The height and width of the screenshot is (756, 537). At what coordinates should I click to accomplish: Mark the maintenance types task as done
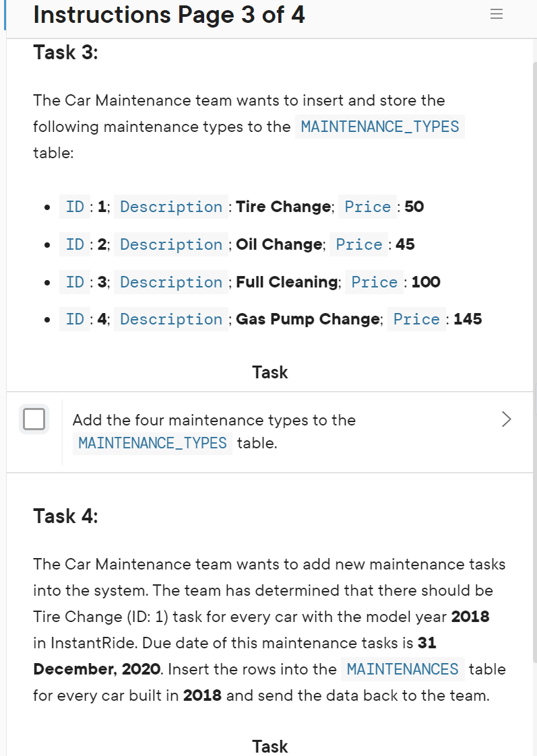point(34,419)
